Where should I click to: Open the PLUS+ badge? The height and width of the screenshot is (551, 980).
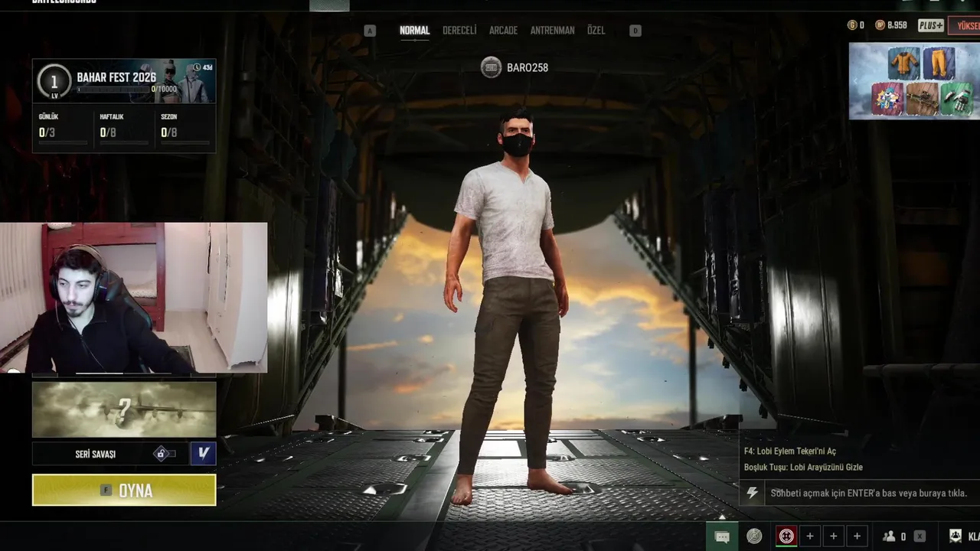click(x=931, y=25)
